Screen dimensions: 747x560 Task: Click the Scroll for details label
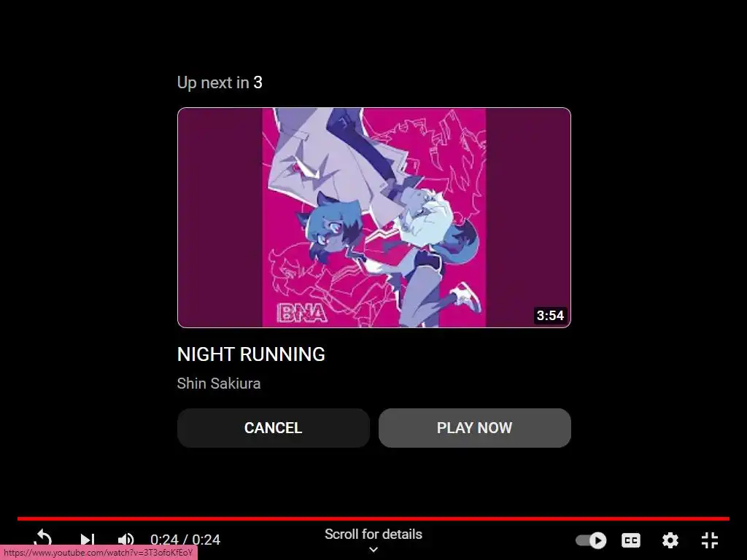(x=373, y=534)
